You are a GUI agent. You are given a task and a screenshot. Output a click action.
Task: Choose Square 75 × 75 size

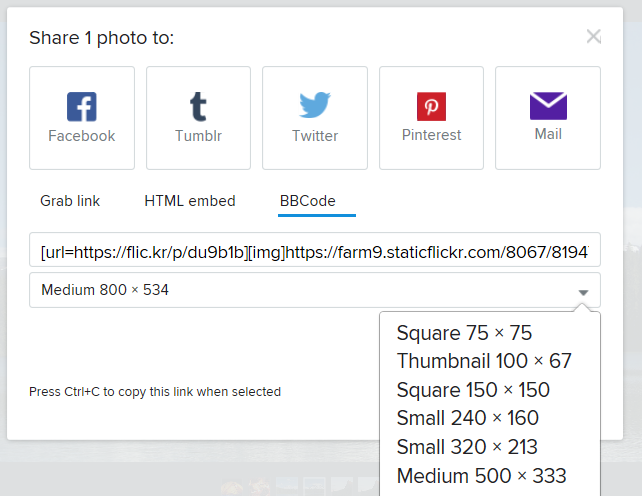464,333
